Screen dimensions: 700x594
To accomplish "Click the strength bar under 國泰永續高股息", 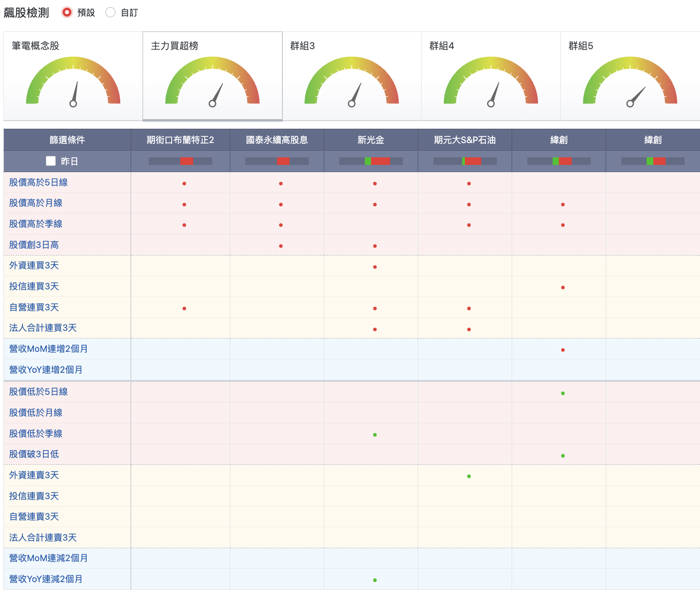I will point(277,161).
